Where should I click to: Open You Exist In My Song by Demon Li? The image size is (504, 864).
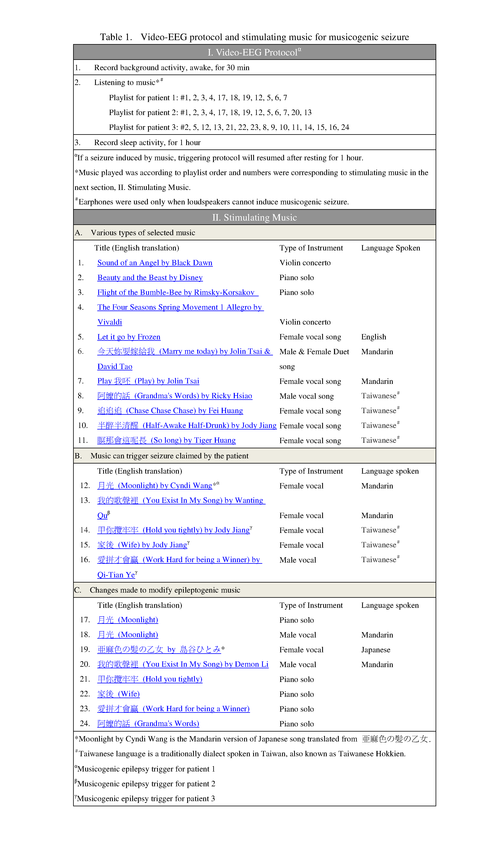click(x=183, y=664)
